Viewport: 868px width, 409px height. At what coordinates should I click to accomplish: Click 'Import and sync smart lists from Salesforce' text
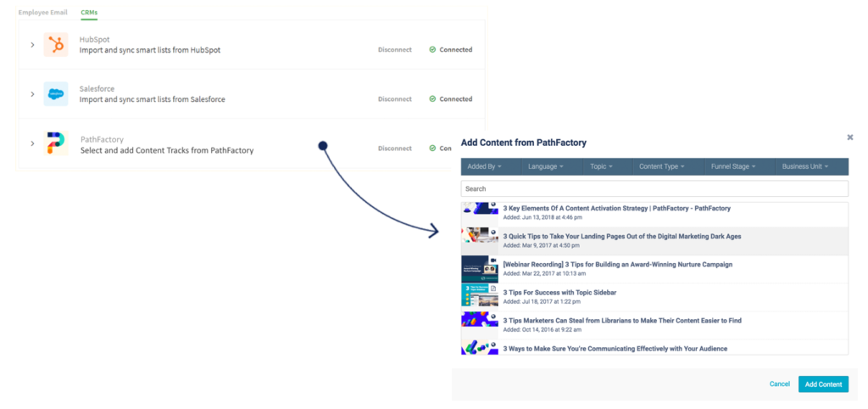153,99
